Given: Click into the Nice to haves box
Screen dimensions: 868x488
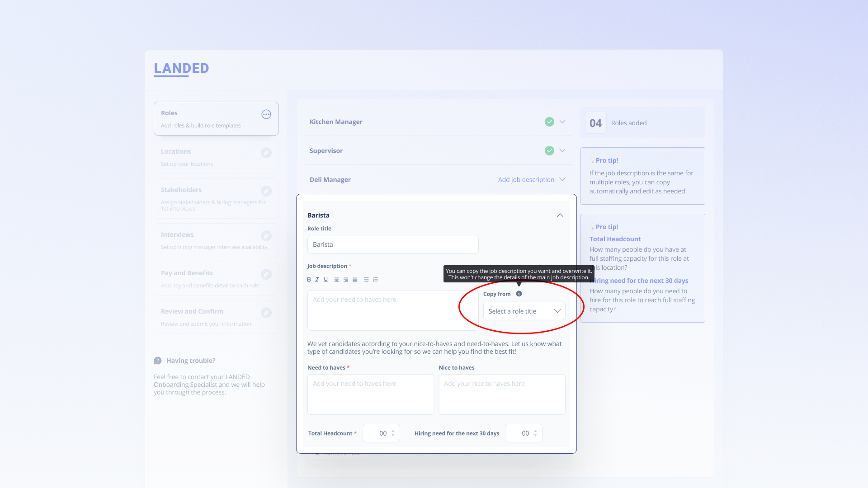Looking at the screenshot, I should [502, 394].
